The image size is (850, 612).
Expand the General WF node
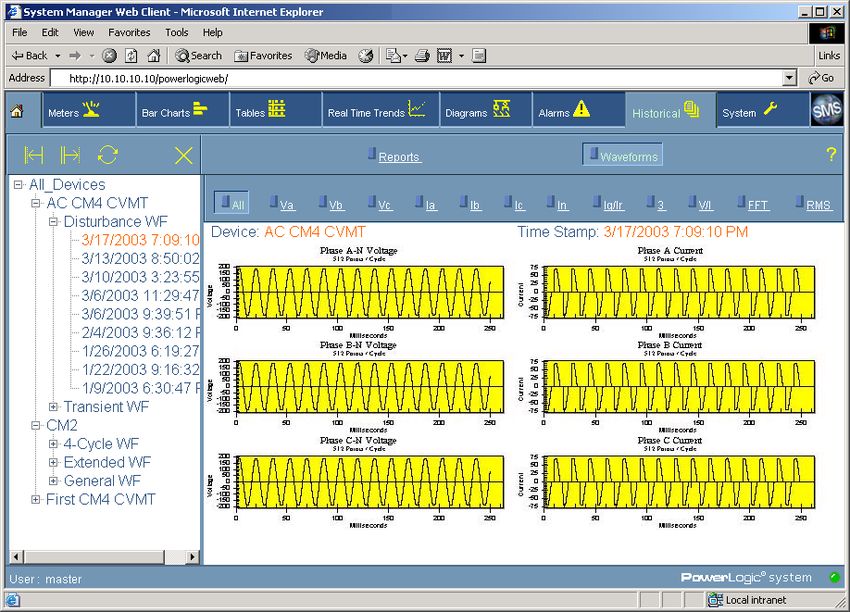(53, 481)
